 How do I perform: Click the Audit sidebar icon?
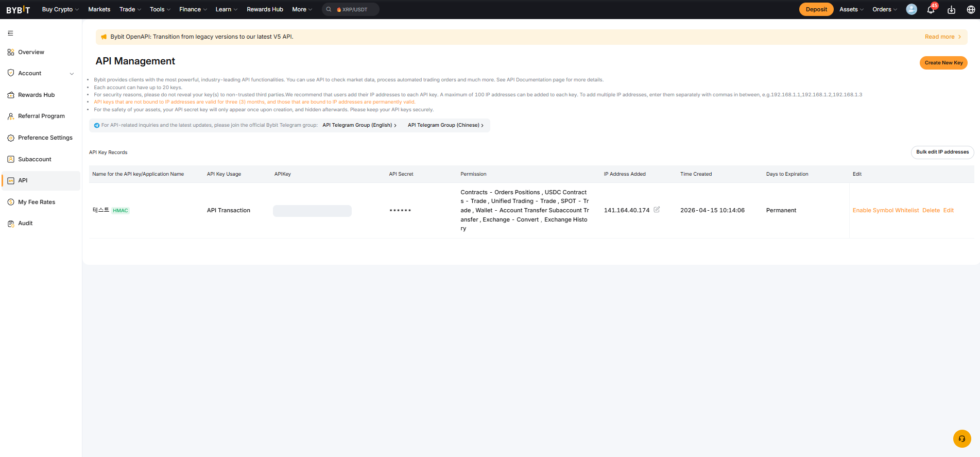[11, 224]
